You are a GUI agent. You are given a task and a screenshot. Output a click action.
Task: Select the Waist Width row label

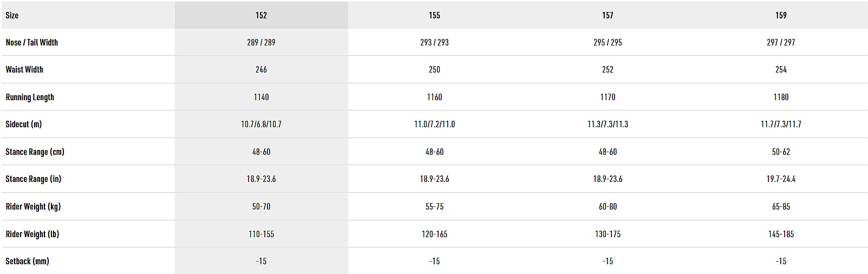24,69
